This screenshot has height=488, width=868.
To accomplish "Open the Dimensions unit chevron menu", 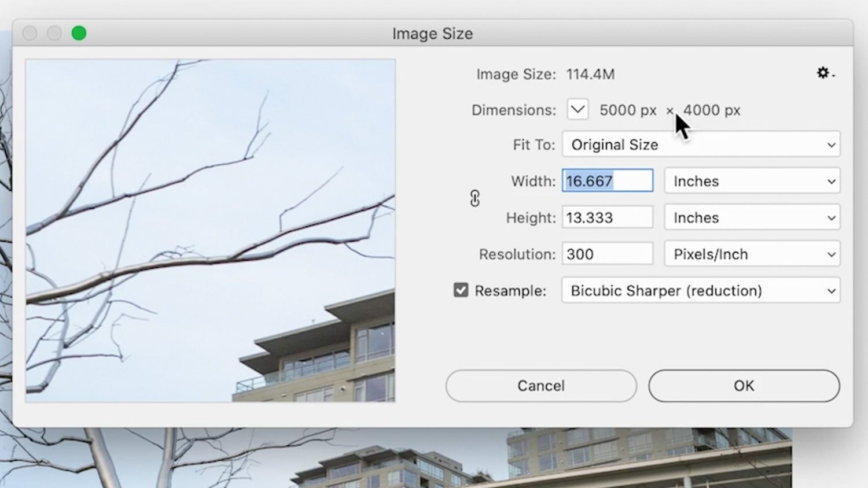I will tap(576, 109).
